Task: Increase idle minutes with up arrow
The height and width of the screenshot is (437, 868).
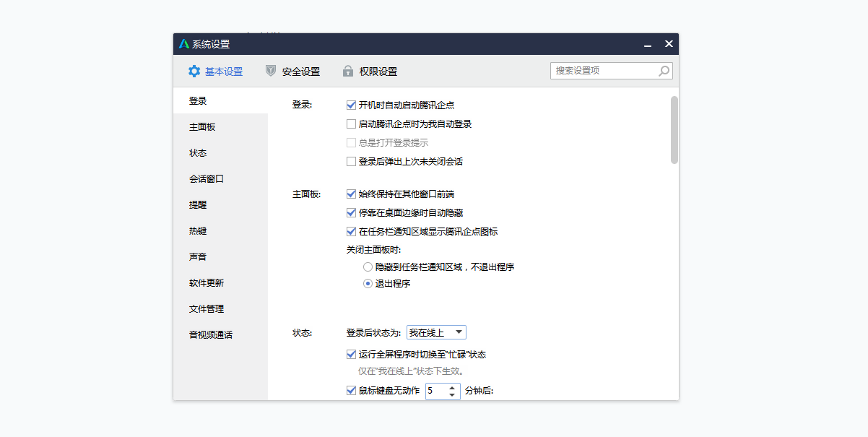Action: click(452, 387)
